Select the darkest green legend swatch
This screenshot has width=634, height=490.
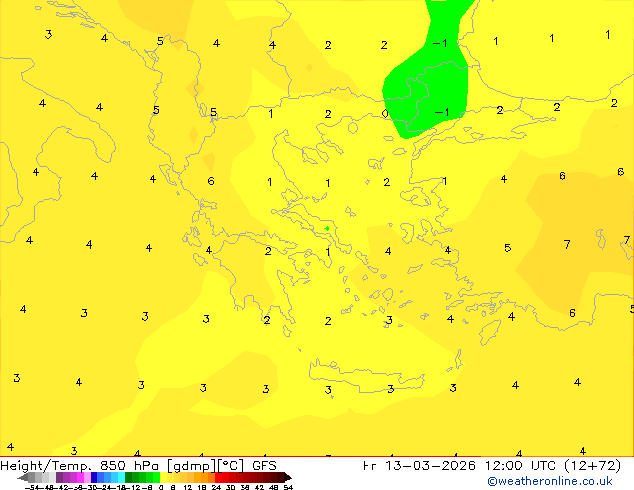coord(129,477)
